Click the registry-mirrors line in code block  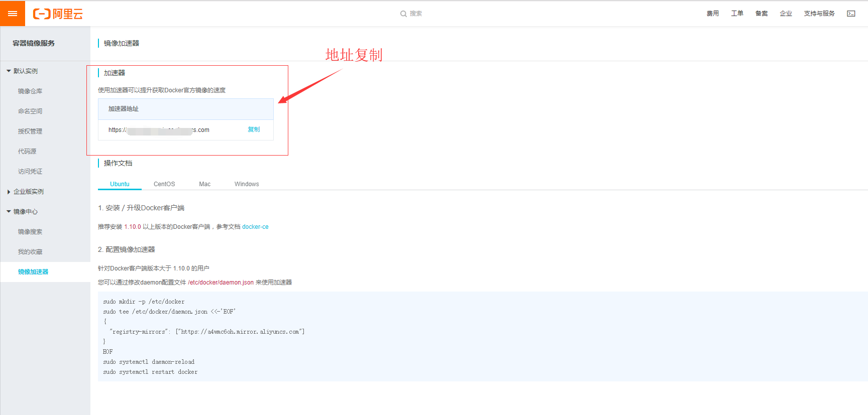(x=207, y=332)
